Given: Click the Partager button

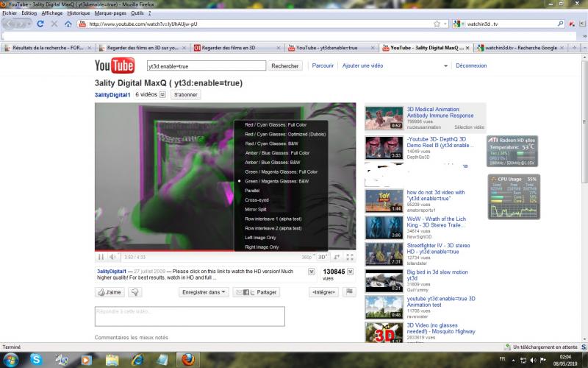Looking at the screenshot, I should coord(257,292).
